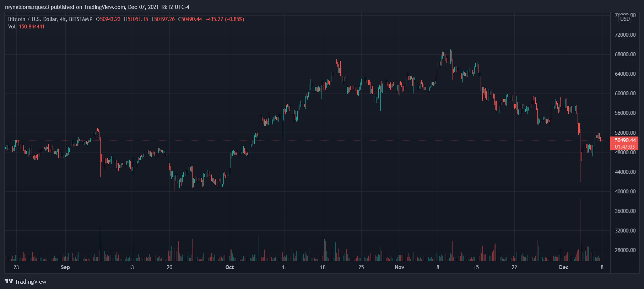Screen dimensions: 644x289
Task: Click the 36000.00 price axis label
Action: coord(625,211)
